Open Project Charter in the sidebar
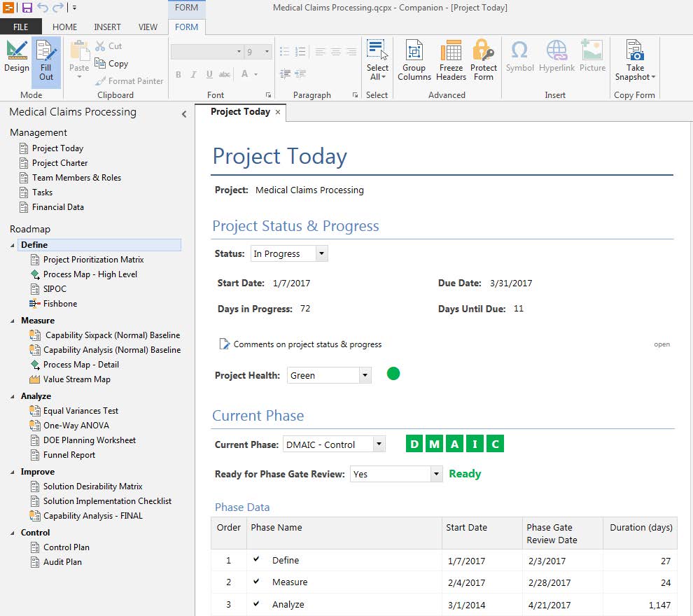Image resolution: width=693 pixels, height=616 pixels. pos(59,163)
